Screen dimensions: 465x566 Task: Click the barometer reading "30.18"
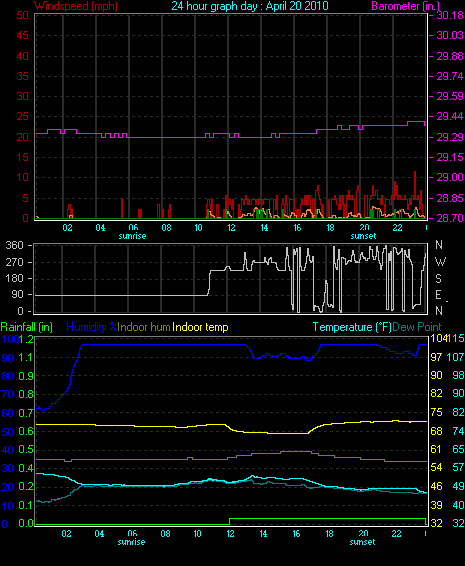pyautogui.click(x=450, y=15)
